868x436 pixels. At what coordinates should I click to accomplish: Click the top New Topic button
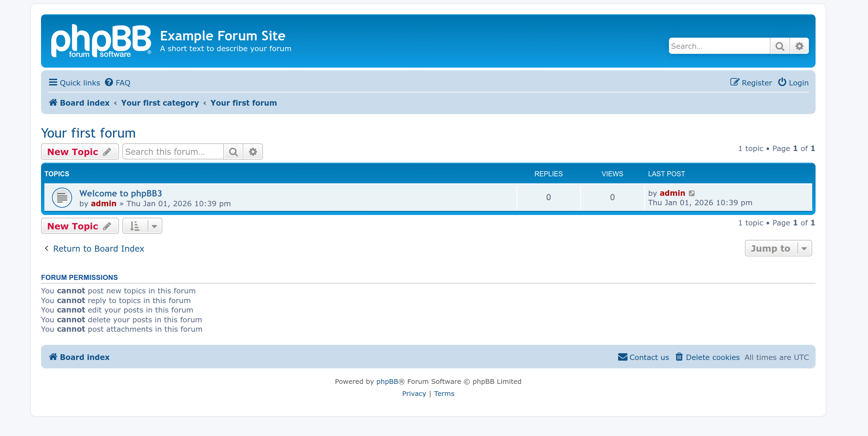point(80,152)
